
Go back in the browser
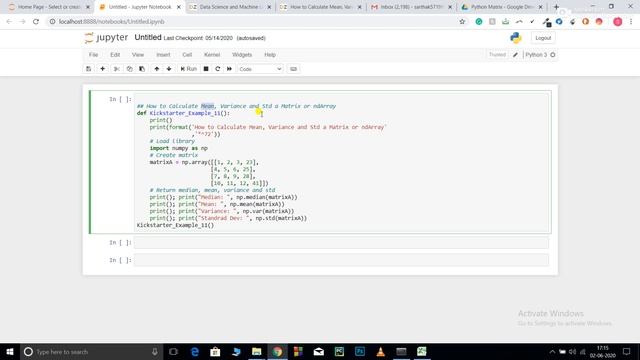tap(9, 22)
